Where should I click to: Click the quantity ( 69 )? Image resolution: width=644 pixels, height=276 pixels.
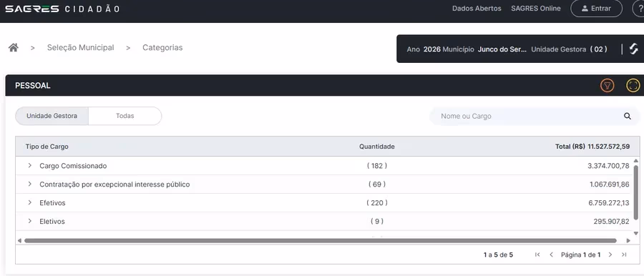(x=377, y=184)
